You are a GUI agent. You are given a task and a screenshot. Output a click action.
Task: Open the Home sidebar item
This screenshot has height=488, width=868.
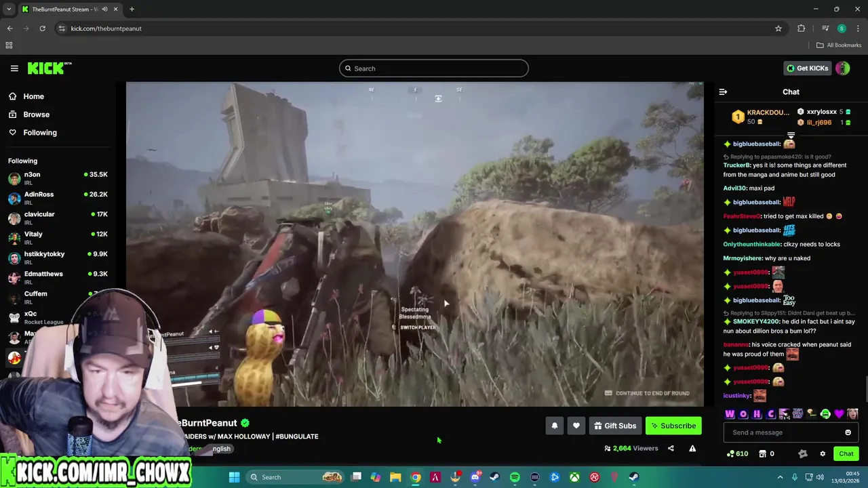coord(27,96)
